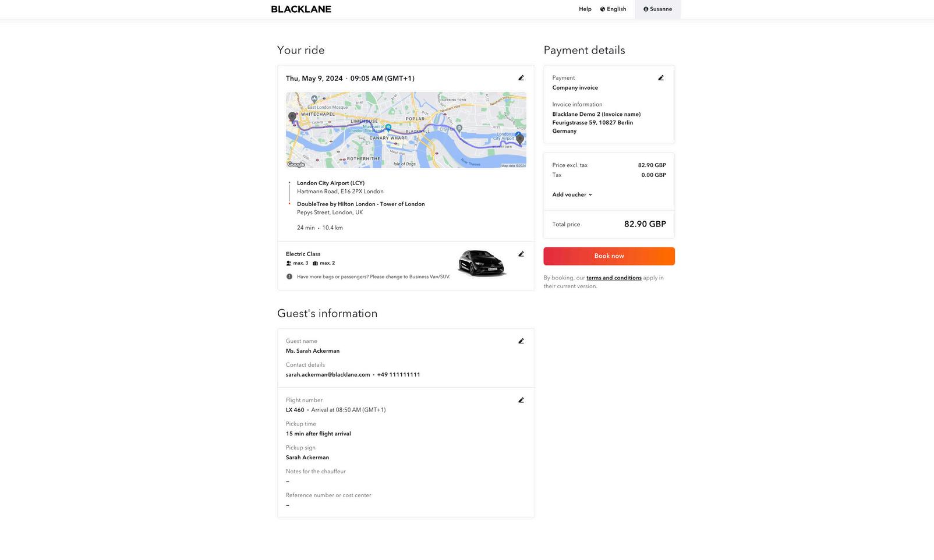Edit the Electric Class vehicle selection

[x=521, y=254]
